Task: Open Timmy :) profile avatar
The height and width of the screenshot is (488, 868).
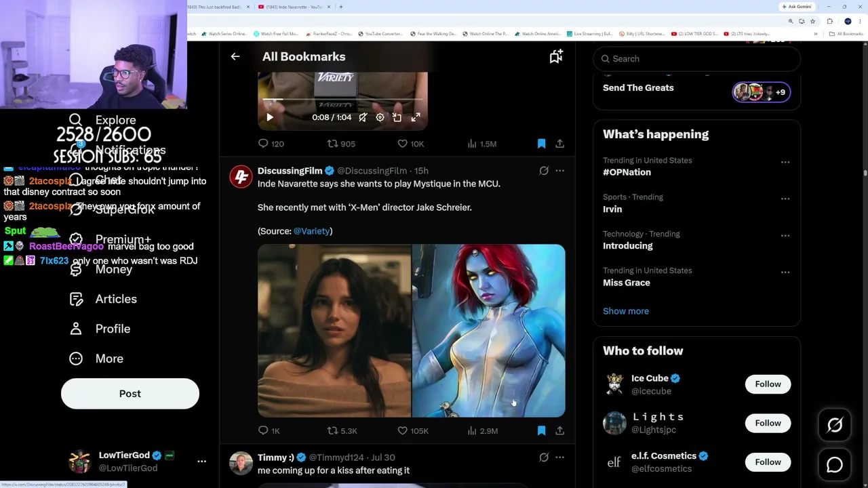Action: [x=241, y=464]
